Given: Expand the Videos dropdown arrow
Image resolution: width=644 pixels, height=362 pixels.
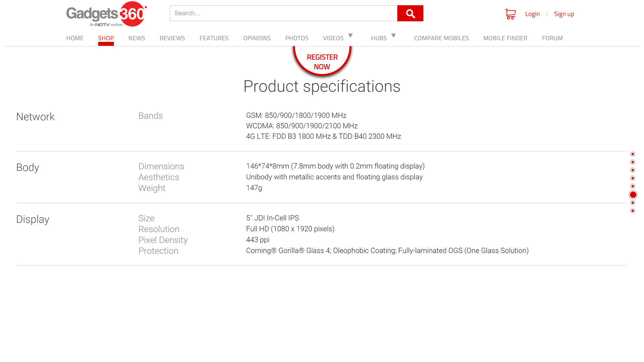Looking at the screenshot, I should coord(351,36).
